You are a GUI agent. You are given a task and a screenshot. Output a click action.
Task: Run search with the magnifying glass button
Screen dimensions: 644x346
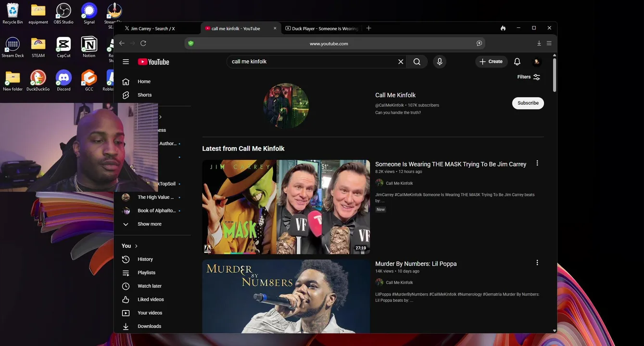click(417, 62)
